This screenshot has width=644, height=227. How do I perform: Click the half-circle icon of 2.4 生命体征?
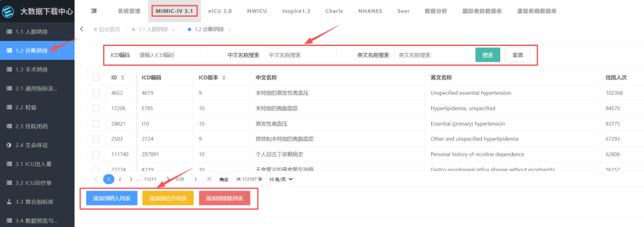click(x=9, y=145)
